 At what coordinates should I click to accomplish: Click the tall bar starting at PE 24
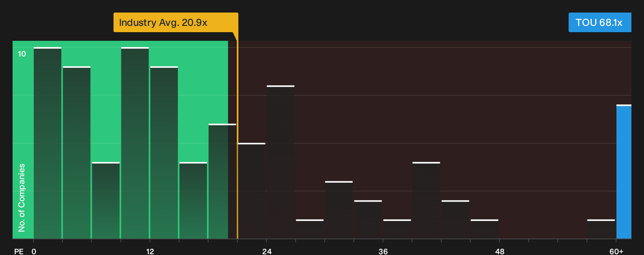click(x=280, y=162)
